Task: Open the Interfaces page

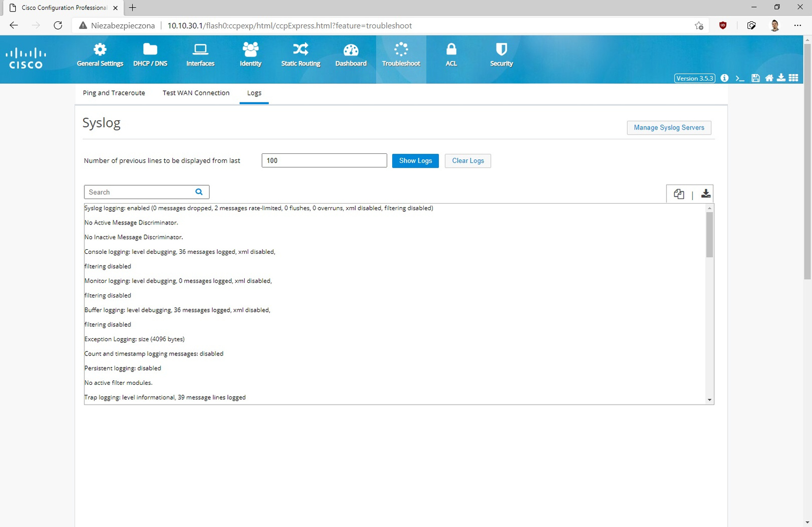Action: click(200, 55)
